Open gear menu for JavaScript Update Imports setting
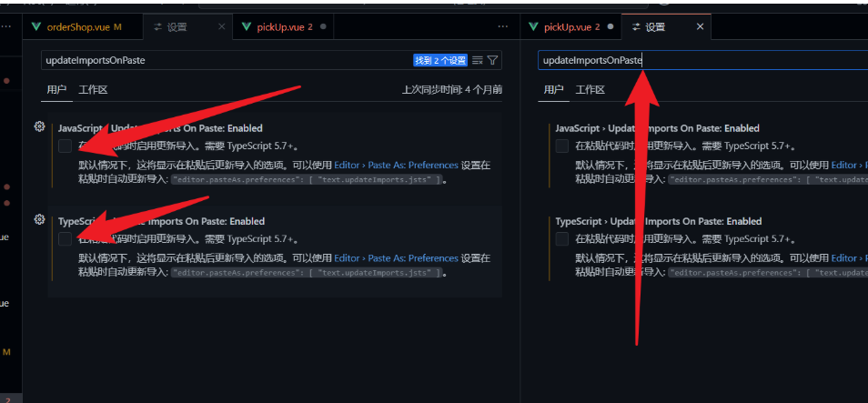 click(x=39, y=126)
